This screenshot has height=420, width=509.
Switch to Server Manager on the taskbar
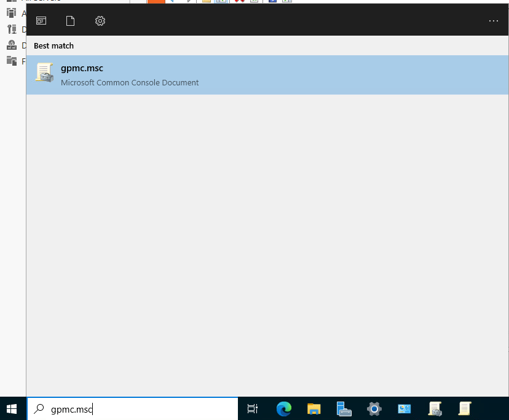click(x=344, y=409)
